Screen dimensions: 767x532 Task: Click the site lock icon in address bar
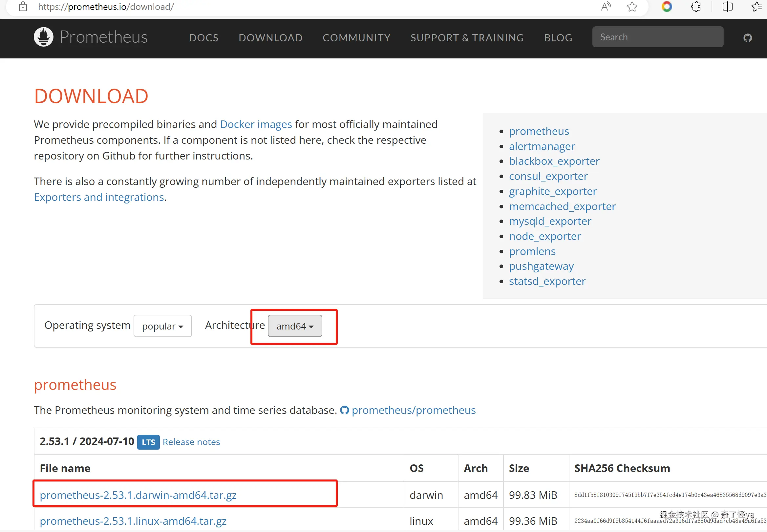(23, 7)
